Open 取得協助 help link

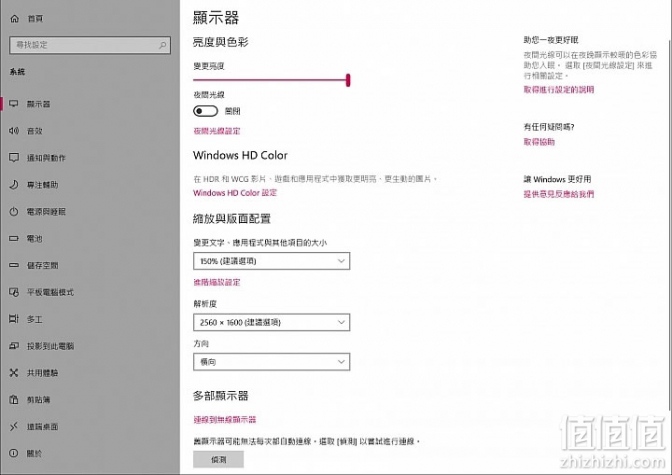click(539, 142)
